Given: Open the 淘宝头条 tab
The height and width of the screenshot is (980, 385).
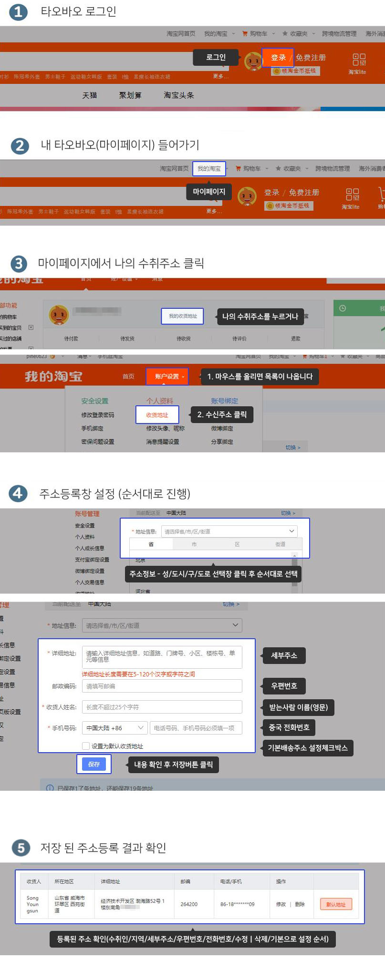Looking at the screenshot, I should pyautogui.click(x=179, y=95).
